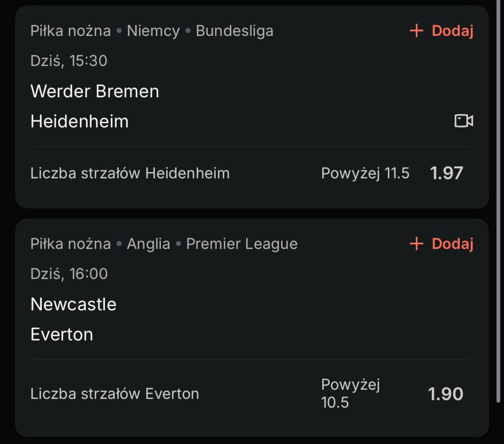The image size is (504, 444).
Task: Open Piłka nożna breadcrumb above Werder Bremen
Action: coord(70,31)
